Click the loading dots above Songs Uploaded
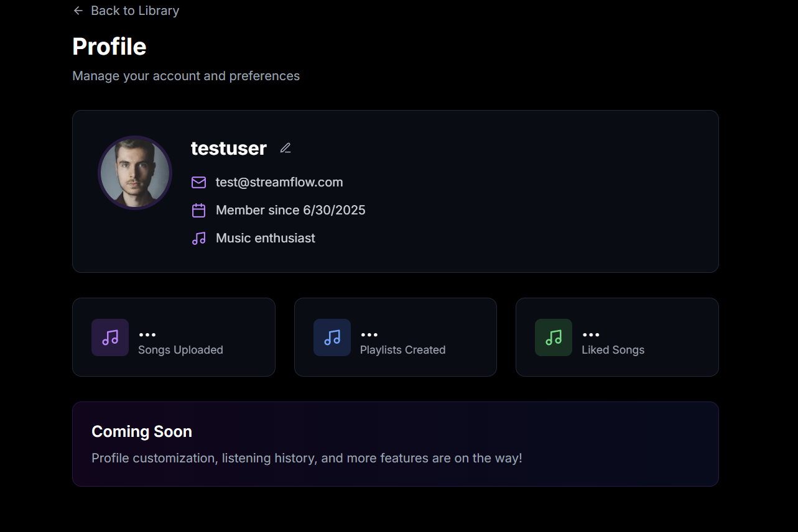The height and width of the screenshot is (532, 798). click(147, 335)
